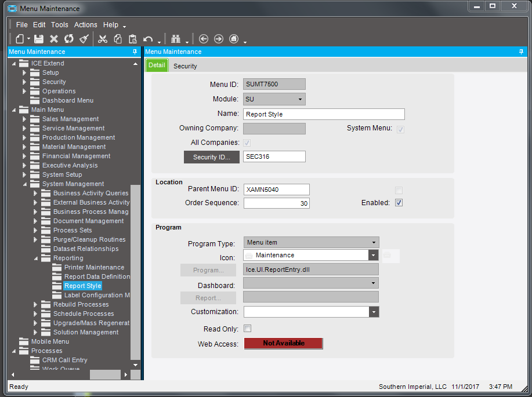Screen dimensions: 532x397
Task: Expand the Production Management node
Action: point(24,137)
